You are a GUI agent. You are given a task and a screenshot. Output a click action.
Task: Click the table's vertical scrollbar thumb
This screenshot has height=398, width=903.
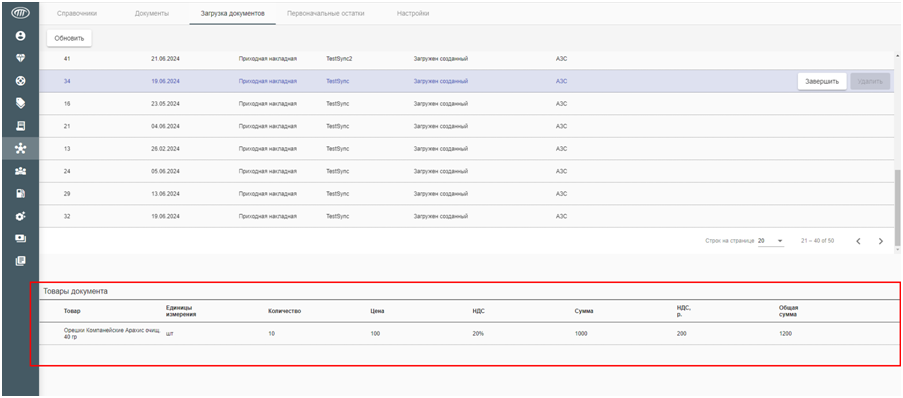(897, 207)
